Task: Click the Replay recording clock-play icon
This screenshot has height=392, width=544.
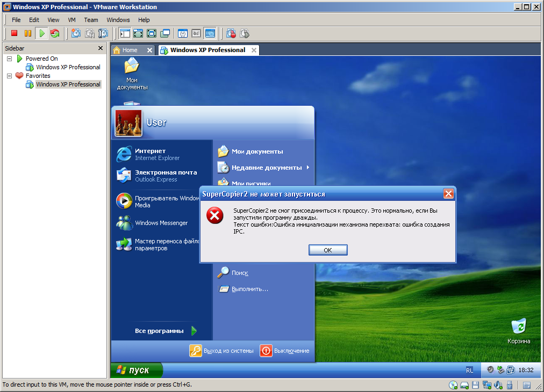Action: (x=245, y=33)
